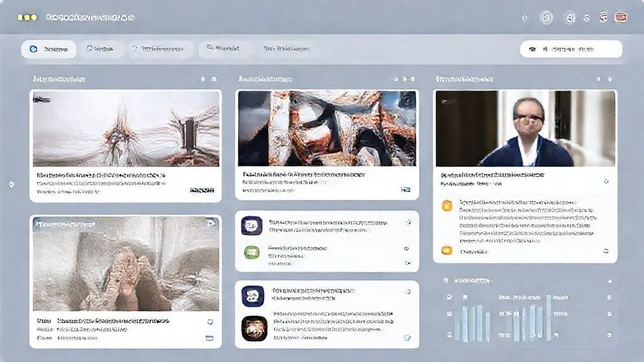
Task: Select the first highlighted tab in the navigation bar
Action: click(48, 49)
